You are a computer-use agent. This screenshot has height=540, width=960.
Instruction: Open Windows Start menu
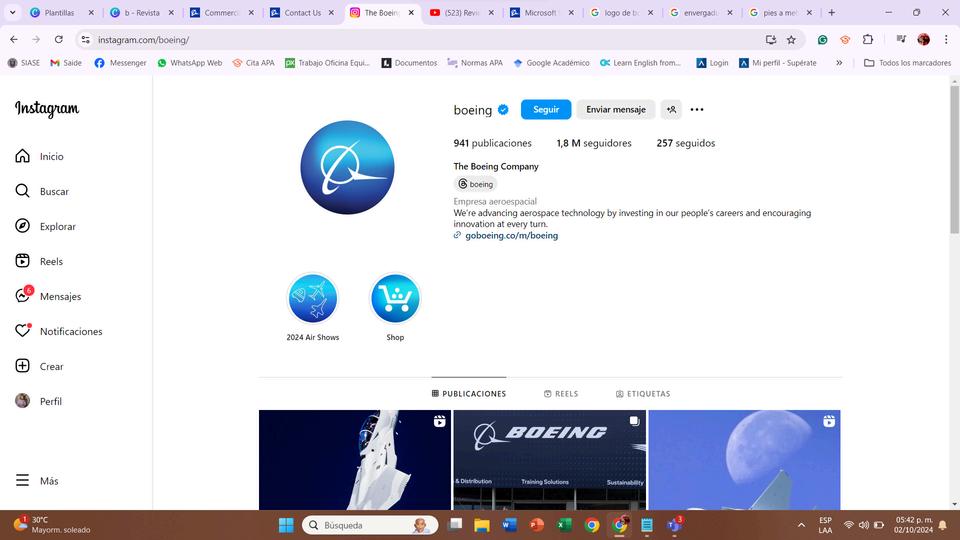pos(286,525)
